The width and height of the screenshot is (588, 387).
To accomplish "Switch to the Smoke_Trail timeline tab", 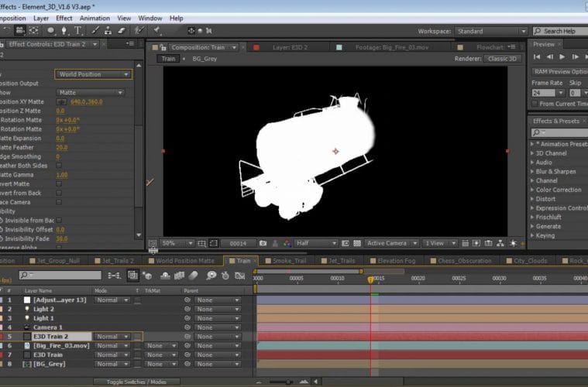I will pos(288,261).
